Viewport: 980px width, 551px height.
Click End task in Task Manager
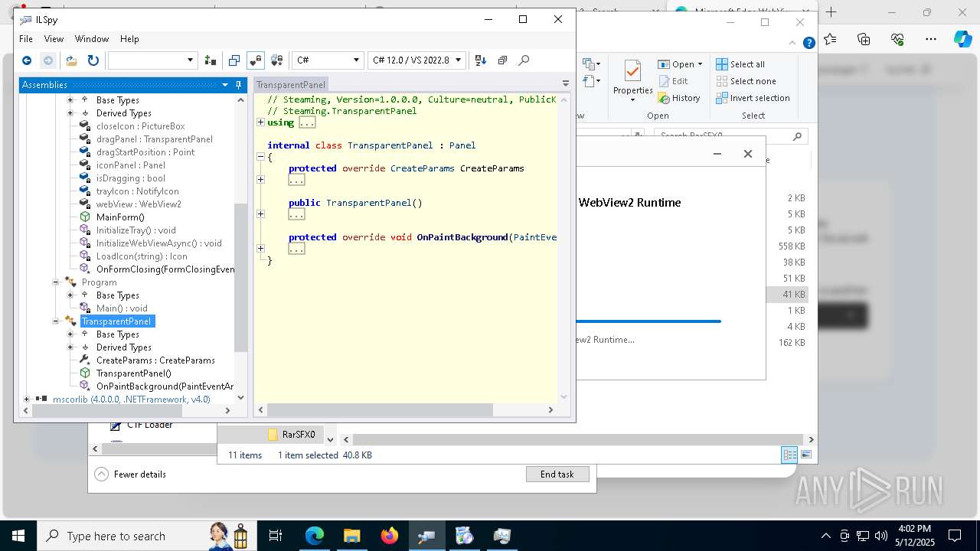(557, 474)
